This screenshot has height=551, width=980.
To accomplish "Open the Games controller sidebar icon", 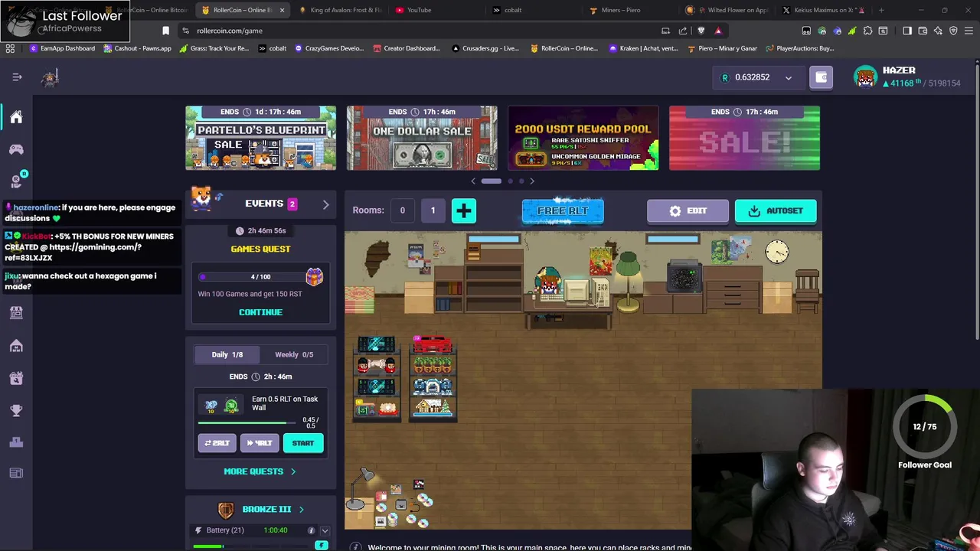I will [16, 150].
